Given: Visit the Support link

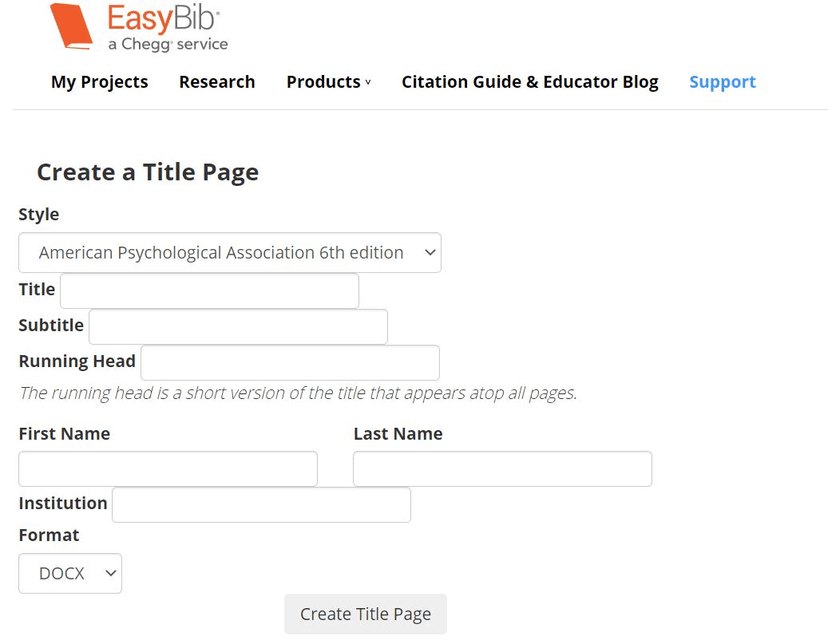Looking at the screenshot, I should click(x=723, y=82).
